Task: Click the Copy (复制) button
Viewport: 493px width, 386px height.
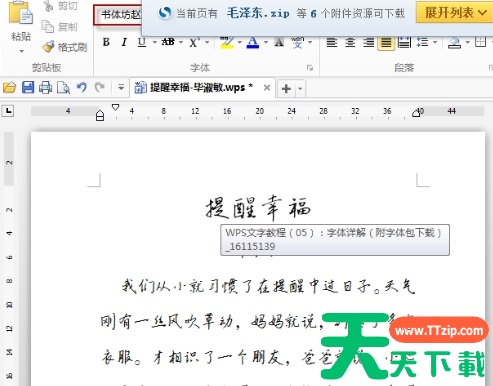Action: point(60,27)
